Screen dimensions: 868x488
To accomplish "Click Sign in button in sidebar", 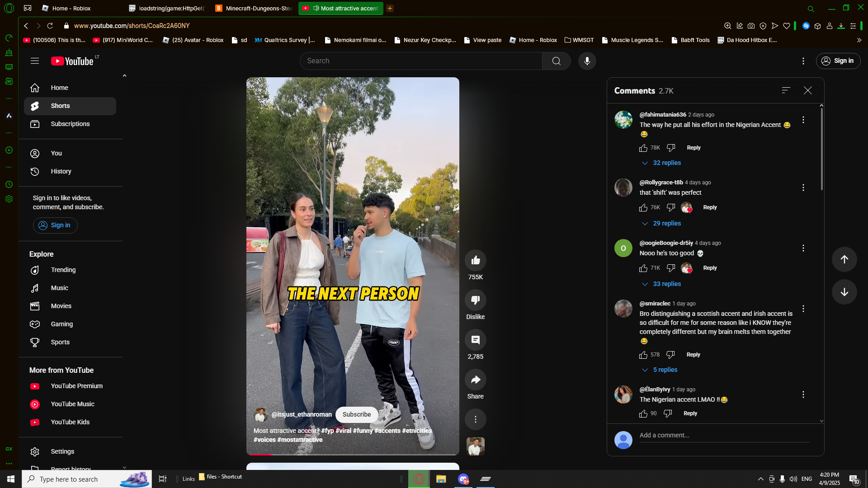I will pyautogui.click(x=55, y=225).
